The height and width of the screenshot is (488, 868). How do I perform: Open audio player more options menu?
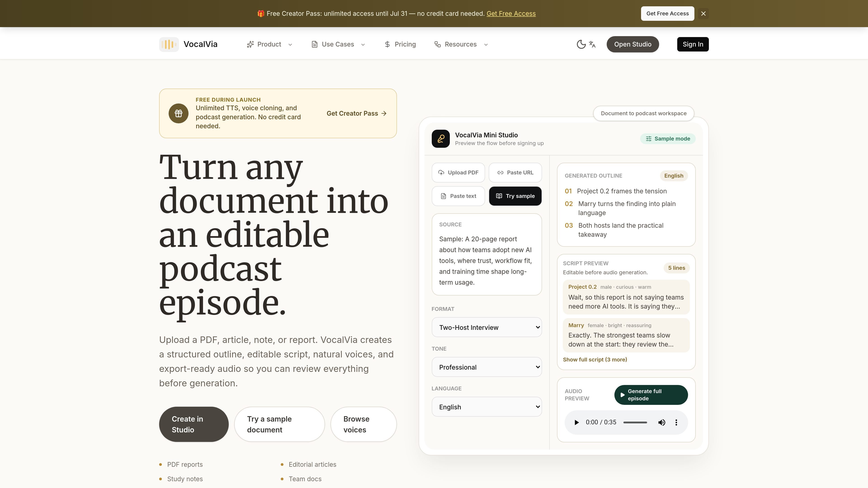(x=676, y=422)
